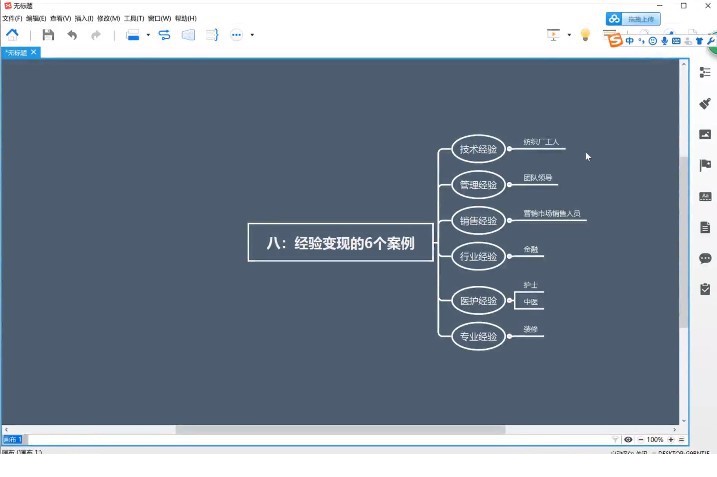
Task: Undo the last action
Action: pos(72,35)
